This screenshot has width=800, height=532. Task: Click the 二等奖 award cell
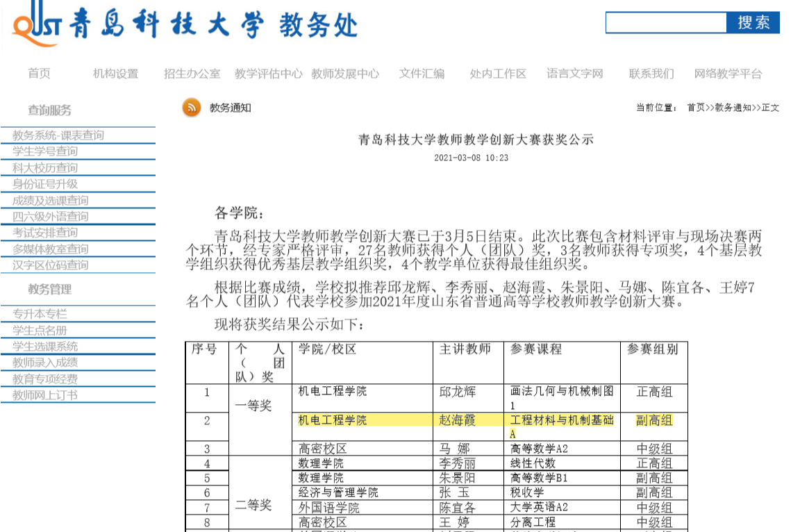(x=253, y=505)
